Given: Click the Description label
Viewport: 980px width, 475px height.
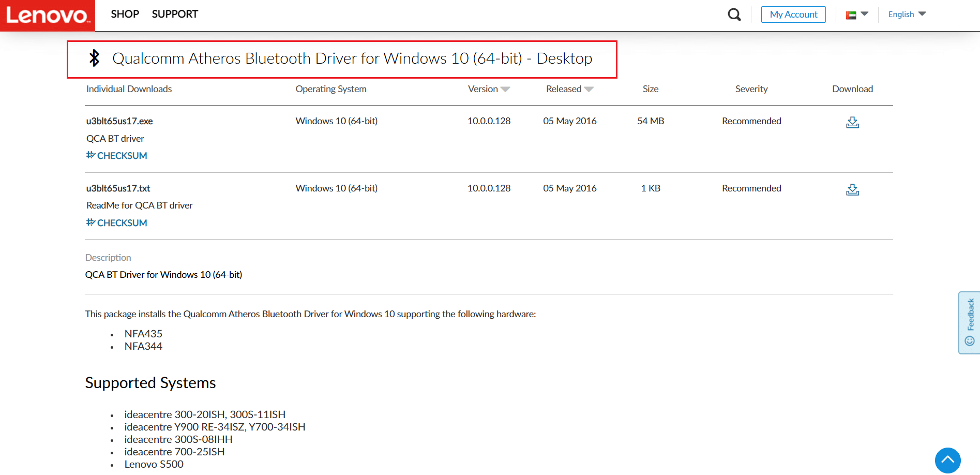Looking at the screenshot, I should [x=108, y=258].
